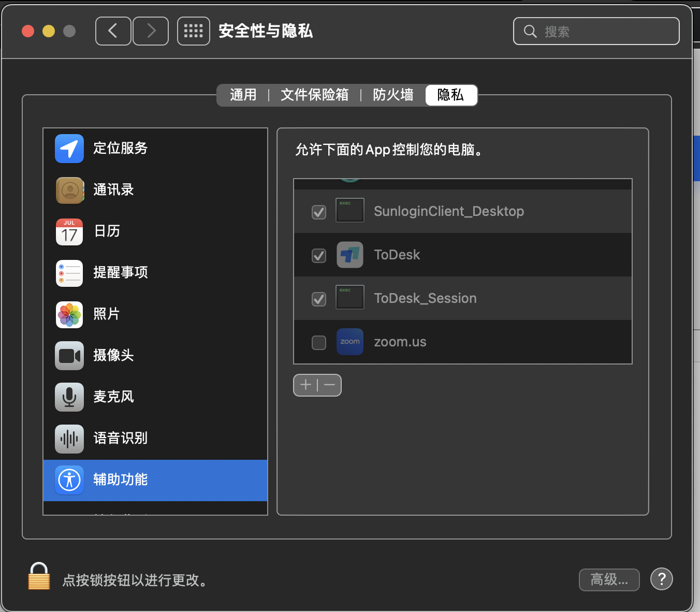700x612 pixels.
Task: Open the help question mark button
Action: pyautogui.click(x=662, y=579)
